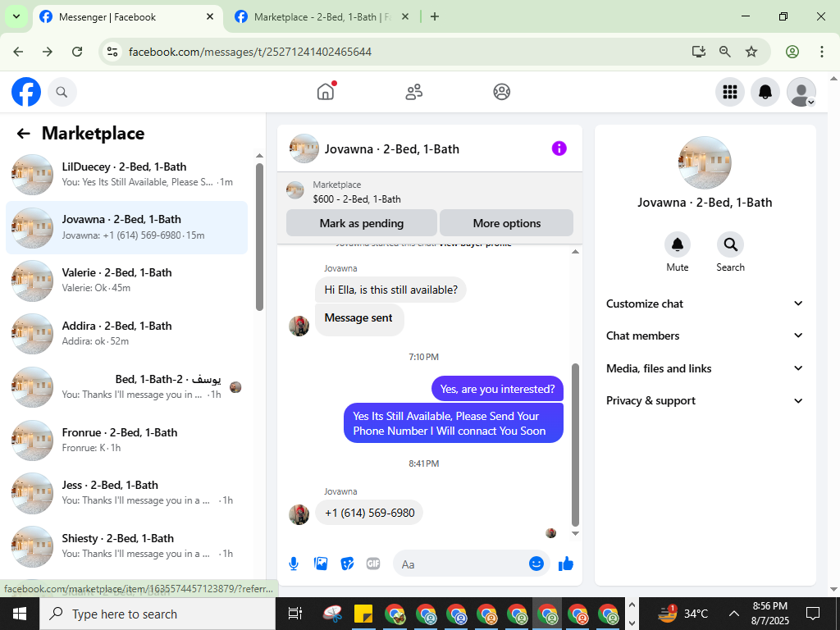Open a new browser tab
This screenshot has width=840, height=630.
click(x=435, y=16)
